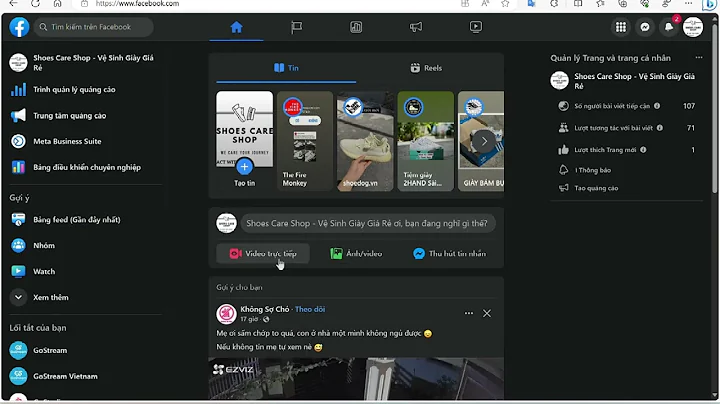Image resolution: width=720 pixels, height=404 pixels.
Task: Open the ads megaphone tab
Action: (416, 28)
